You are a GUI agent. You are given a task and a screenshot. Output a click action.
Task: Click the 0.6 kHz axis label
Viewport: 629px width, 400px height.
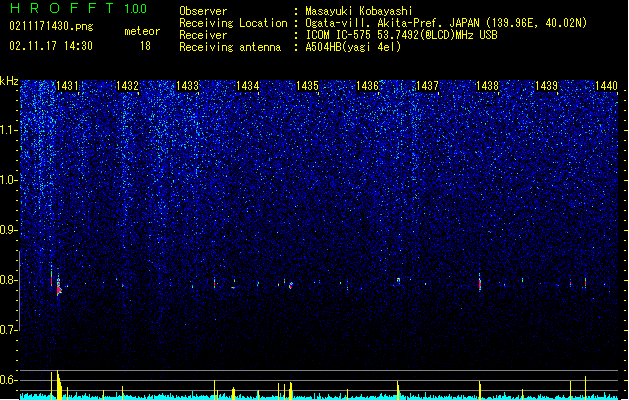(x=9, y=380)
